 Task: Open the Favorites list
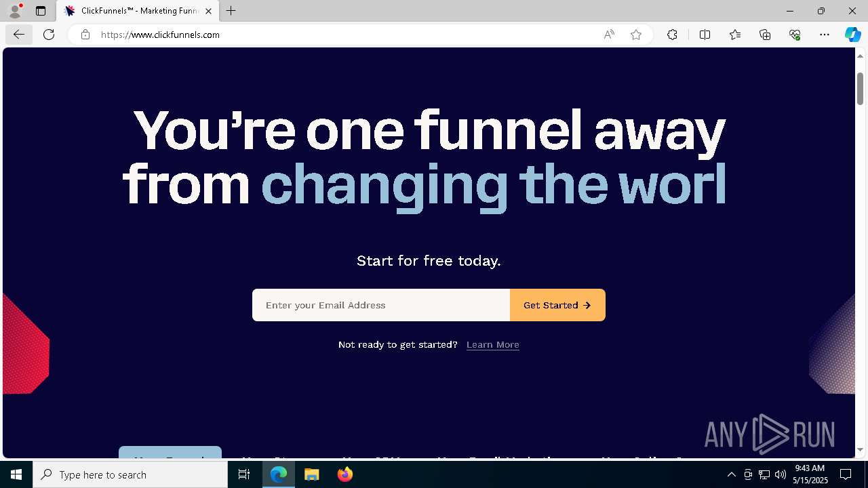coord(735,35)
